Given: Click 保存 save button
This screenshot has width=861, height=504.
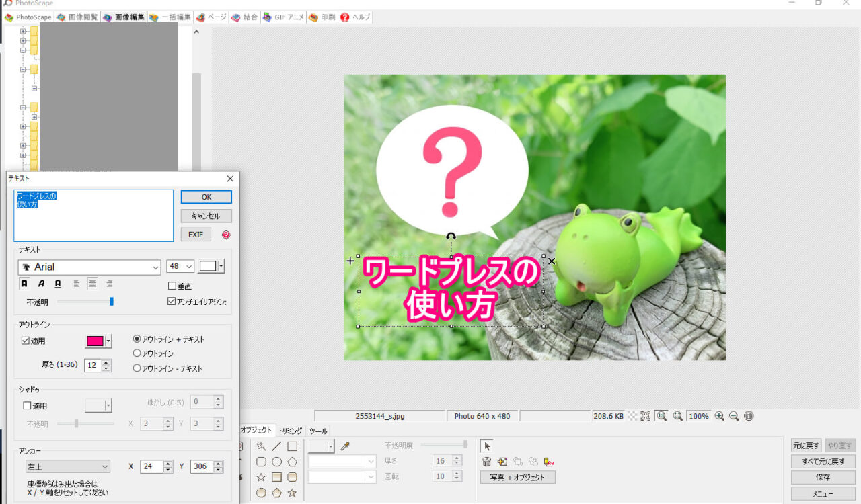Looking at the screenshot, I should point(823,477).
